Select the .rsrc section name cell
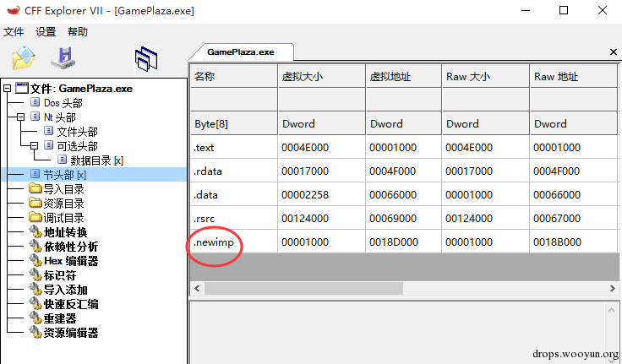Screen dimensions: 622x364 coord(233,218)
